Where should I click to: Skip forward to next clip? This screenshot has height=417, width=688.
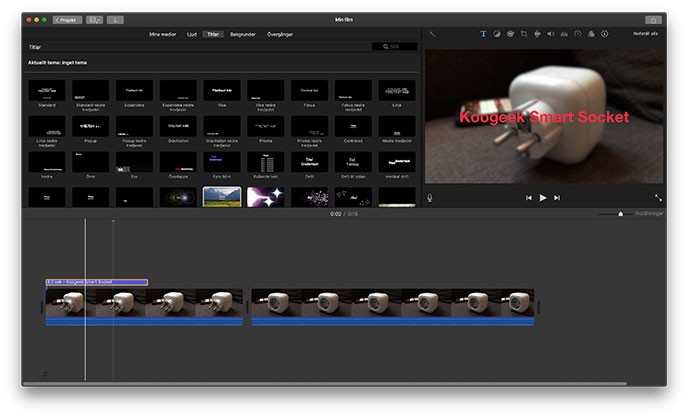(x=557, y=198)
